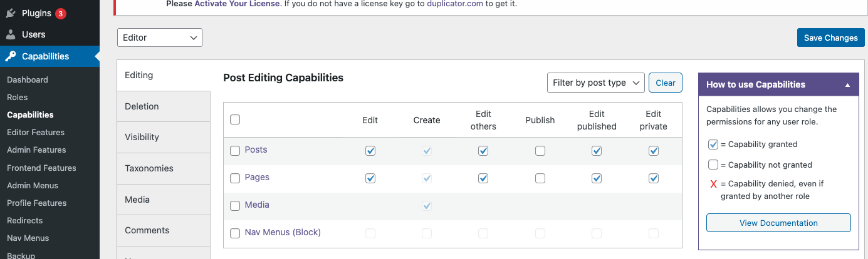Screen dimensions: 868x259
Task: Open Admin Menus in the sidebar menu
Action: [x=33, y=185]
